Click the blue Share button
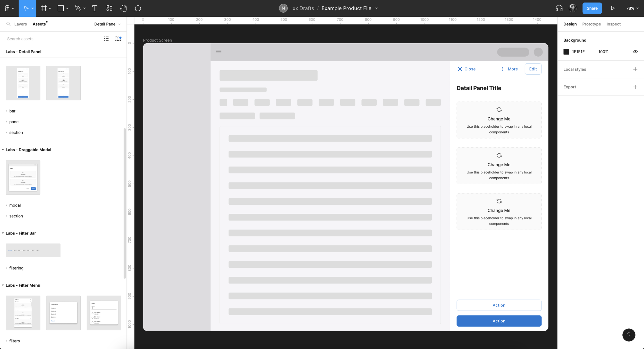644x349 pixels. (592, 8)
